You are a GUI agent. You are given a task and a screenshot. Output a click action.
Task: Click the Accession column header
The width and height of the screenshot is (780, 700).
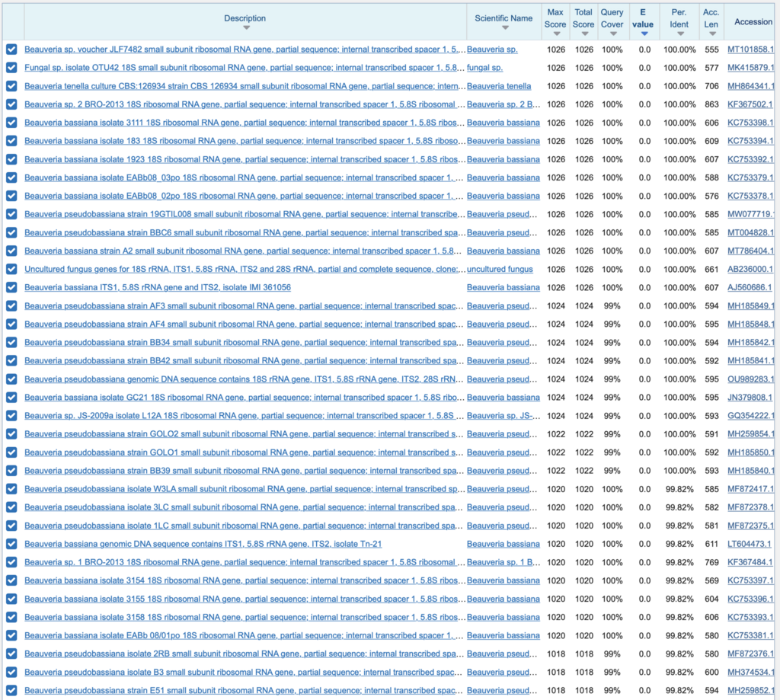click(753, 21)
